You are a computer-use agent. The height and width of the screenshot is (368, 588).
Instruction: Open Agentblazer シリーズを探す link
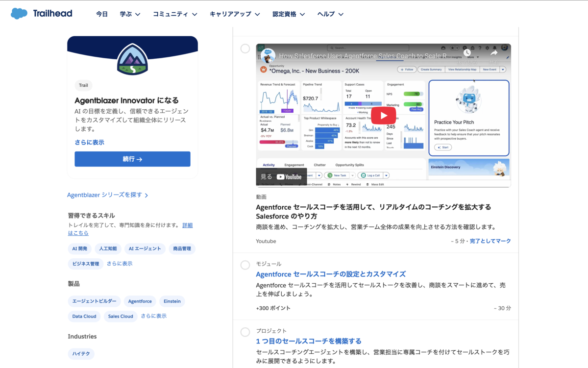point(107,195)
